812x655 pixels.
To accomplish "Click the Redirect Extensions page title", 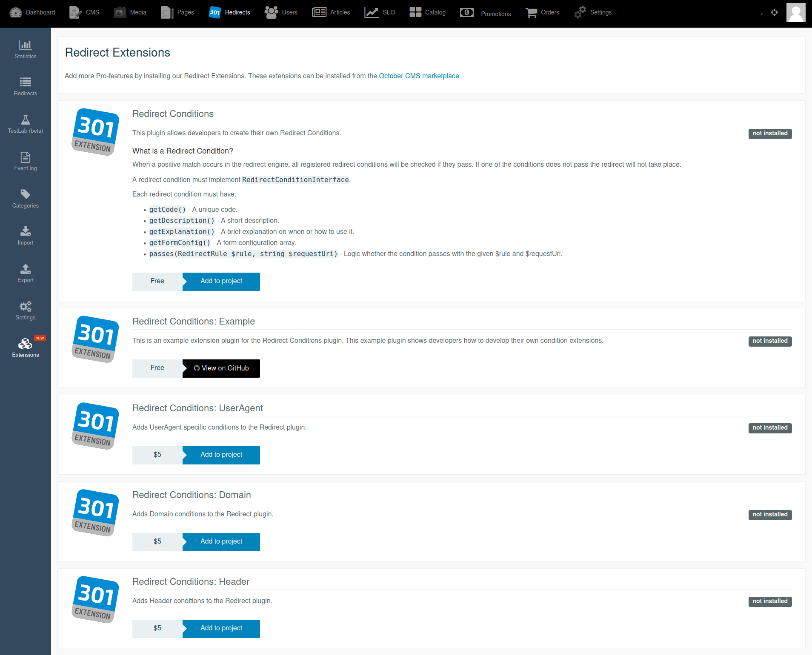I will (117, 52).
